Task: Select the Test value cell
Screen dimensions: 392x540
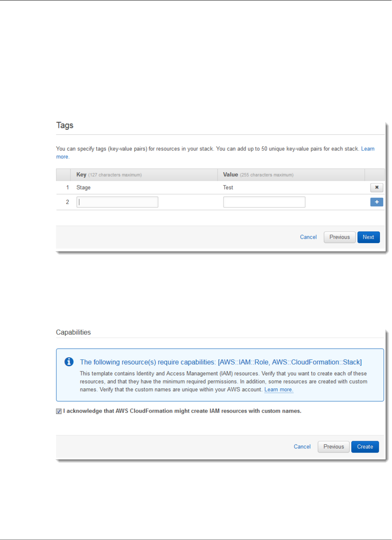Action: tap(228, 188)
